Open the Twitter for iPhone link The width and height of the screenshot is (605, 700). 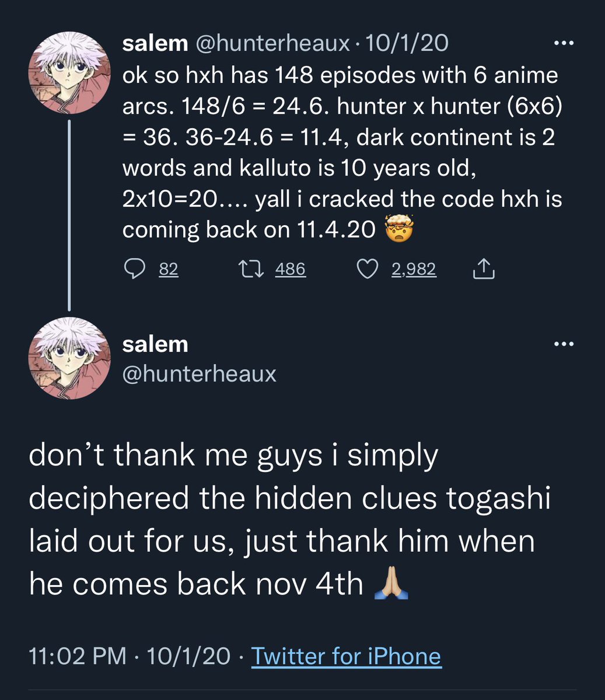pyautogui.click(x=346, y=656)
